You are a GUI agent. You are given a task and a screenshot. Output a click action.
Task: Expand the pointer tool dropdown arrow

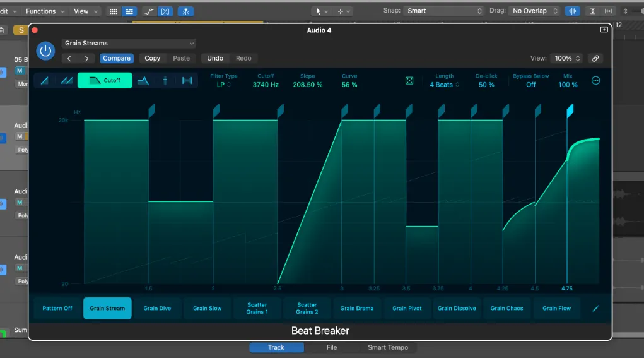coord(326,11)
